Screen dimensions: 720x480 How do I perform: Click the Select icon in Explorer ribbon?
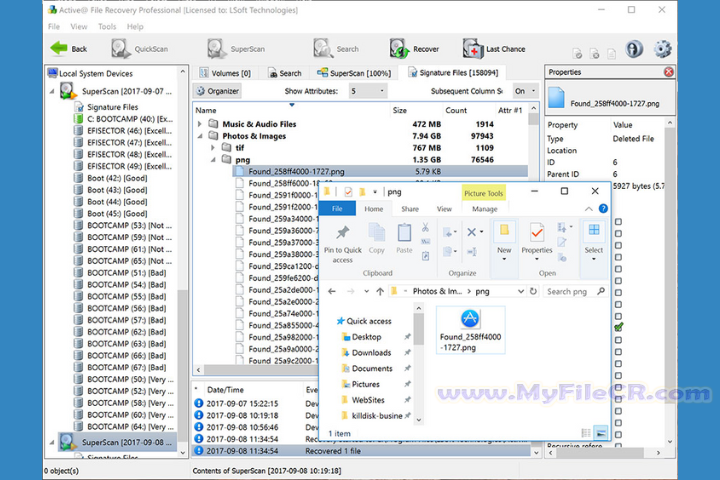coord(594,230)
